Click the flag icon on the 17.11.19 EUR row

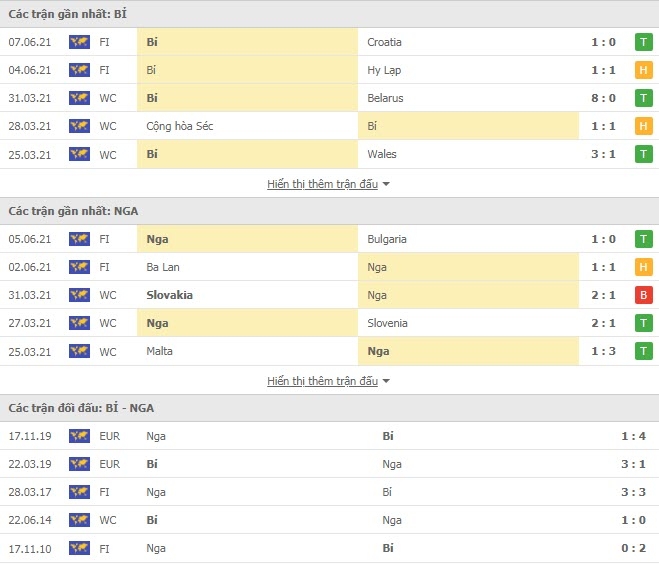coord(79,436)
